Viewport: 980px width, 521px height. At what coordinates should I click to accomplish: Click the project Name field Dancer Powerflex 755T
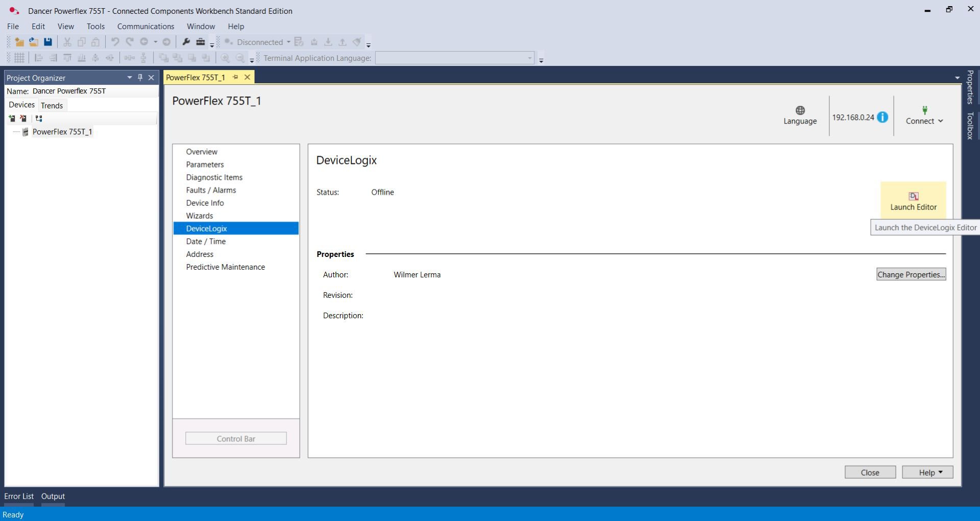[94, 91]
